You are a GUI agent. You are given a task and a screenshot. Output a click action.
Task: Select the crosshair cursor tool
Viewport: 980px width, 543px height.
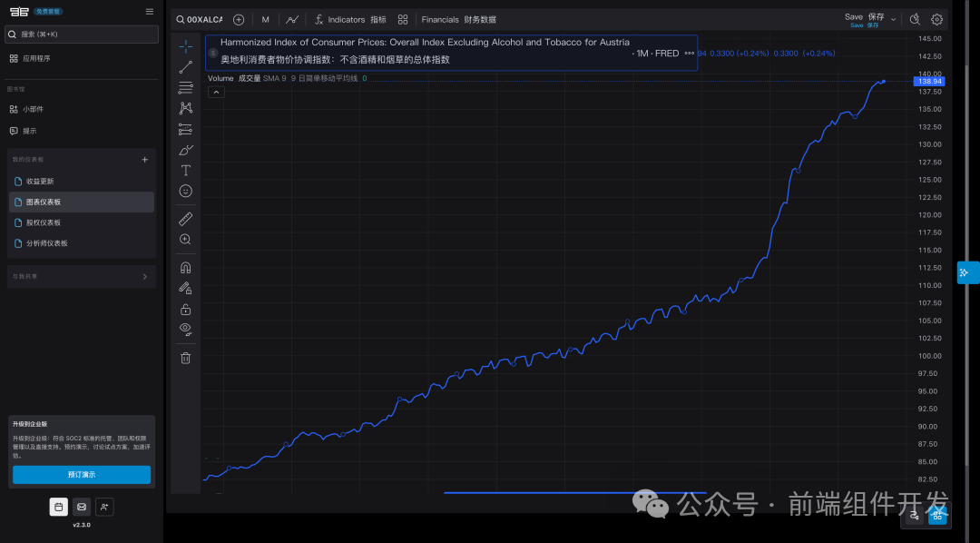186,46
